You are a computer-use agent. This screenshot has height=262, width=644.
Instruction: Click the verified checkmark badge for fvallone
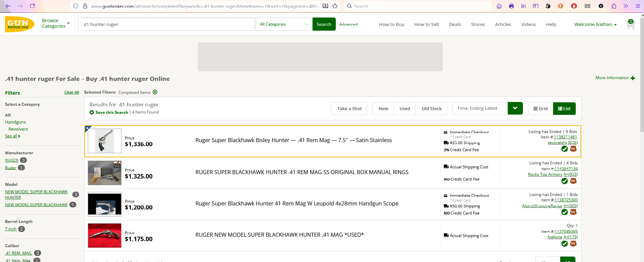(x=565, y=243)
